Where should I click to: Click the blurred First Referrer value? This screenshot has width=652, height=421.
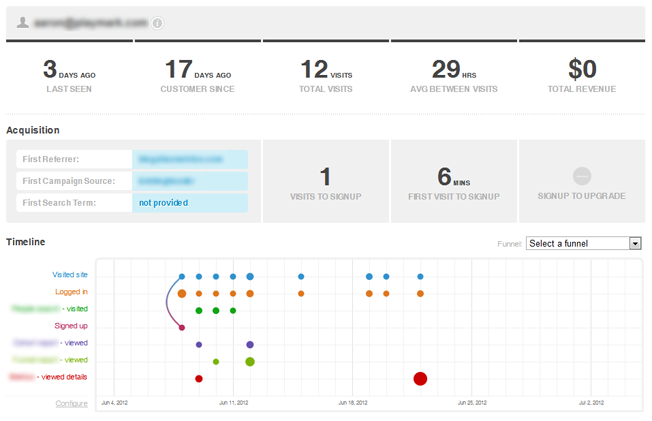coord(181,159)
